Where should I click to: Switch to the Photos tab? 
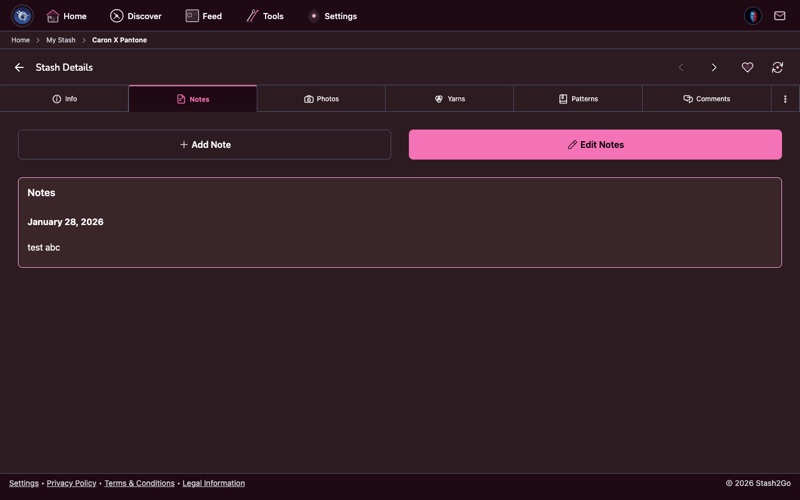click(x=321, y=99)
